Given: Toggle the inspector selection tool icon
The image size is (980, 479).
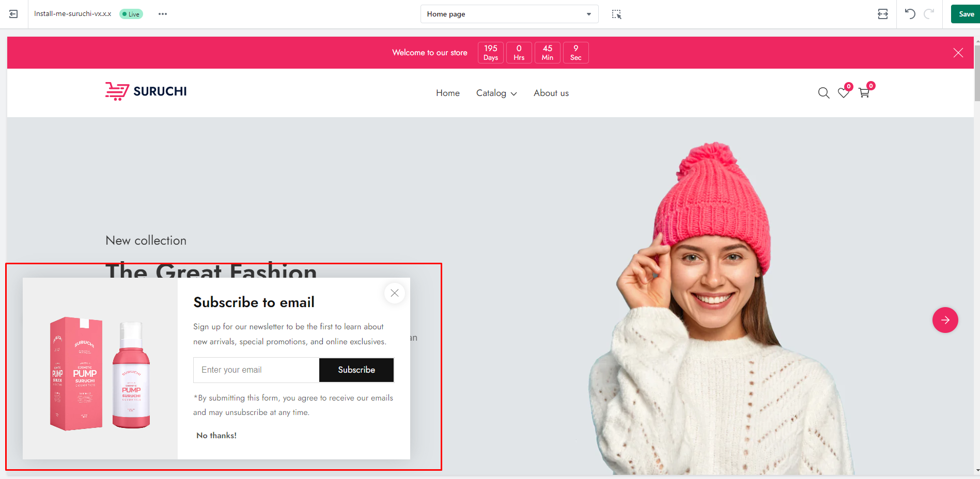Looking at the screenshot, I should pos(616,14).
